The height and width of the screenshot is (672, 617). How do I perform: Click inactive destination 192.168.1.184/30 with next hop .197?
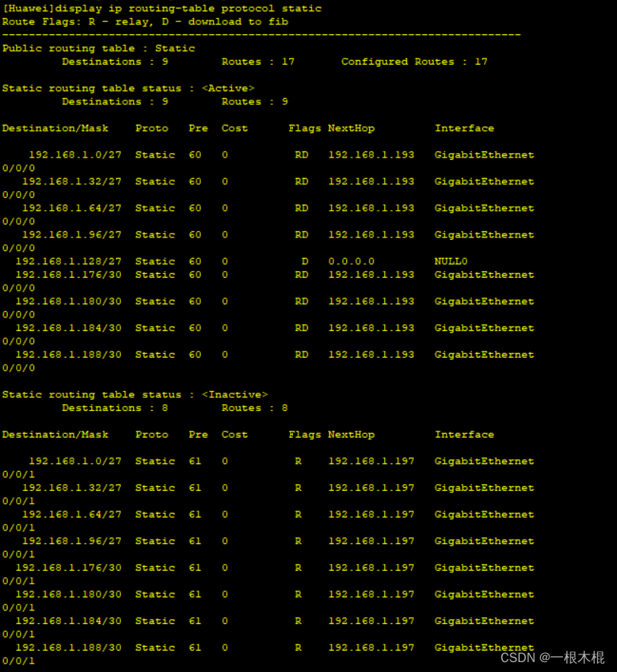[68, 620]
